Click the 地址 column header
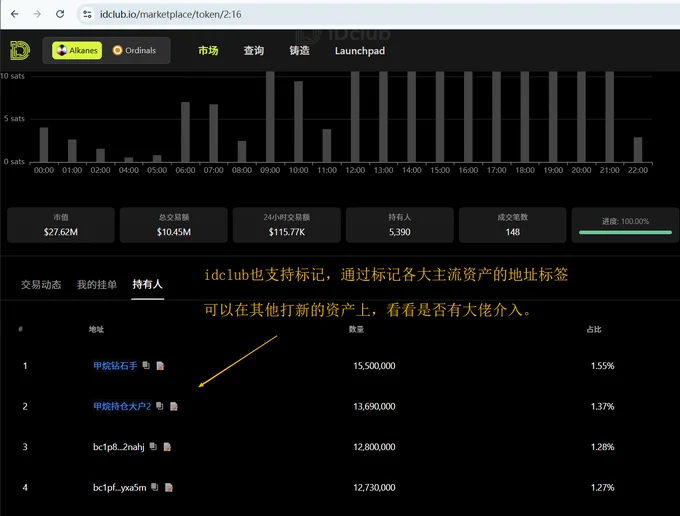Viewport: 680px width, 516px height. tap(96, 329)
